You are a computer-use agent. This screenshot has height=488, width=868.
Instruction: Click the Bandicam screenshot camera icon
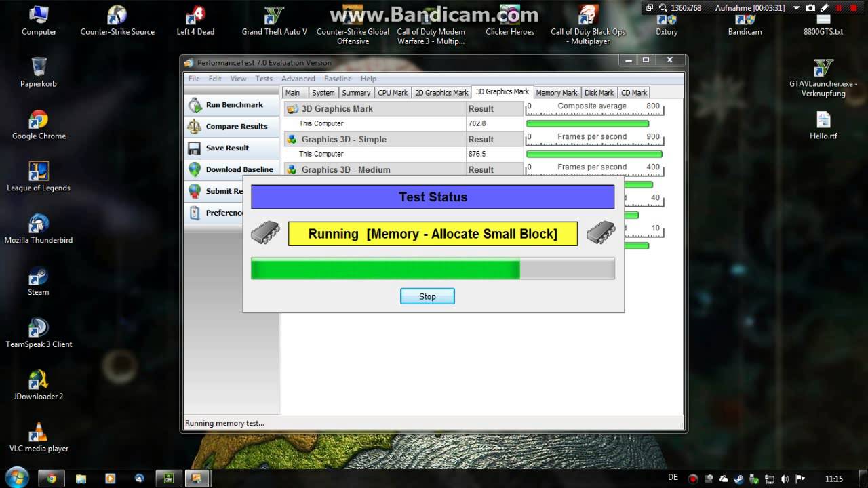pyautogui.click(x=811, y=8)
